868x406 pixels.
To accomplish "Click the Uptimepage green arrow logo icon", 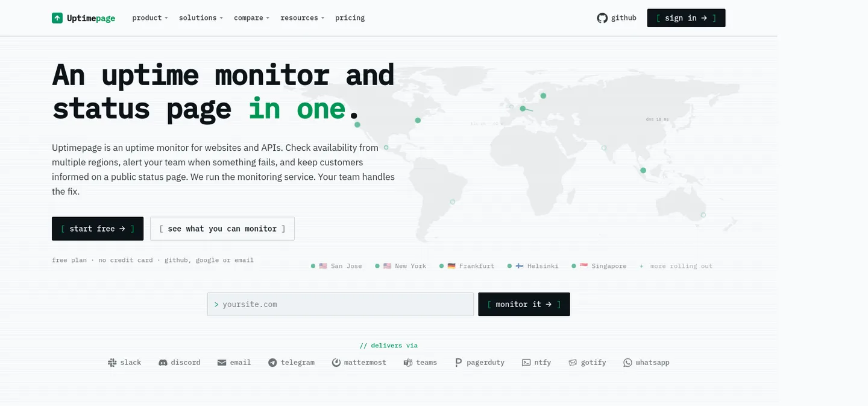I will 57,18.
